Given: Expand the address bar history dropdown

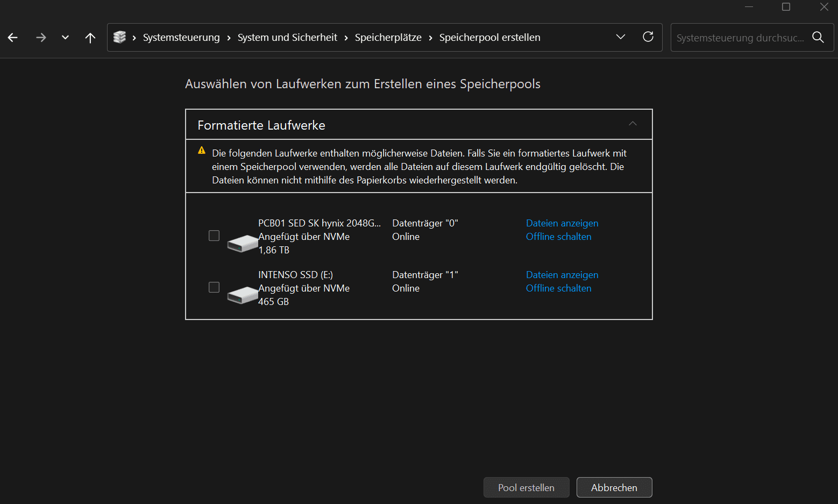Looking at the screenshot, I should coord(621,37).
